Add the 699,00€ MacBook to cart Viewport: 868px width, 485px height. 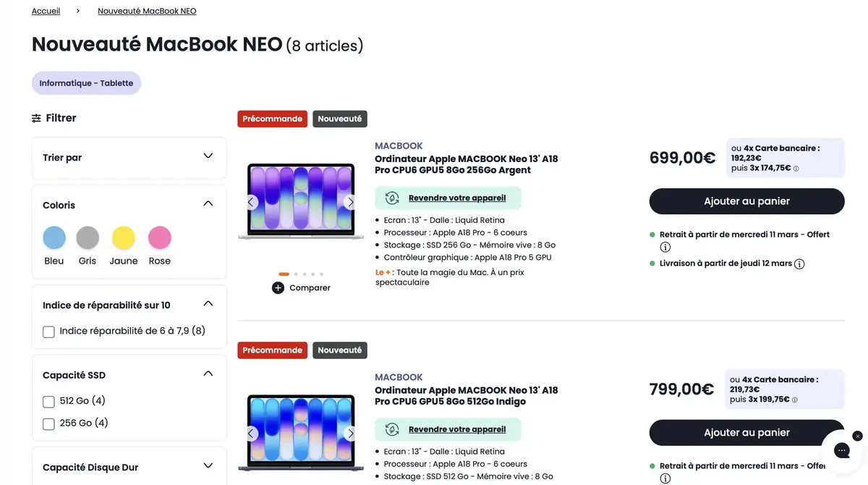click(x=746, y=201)
